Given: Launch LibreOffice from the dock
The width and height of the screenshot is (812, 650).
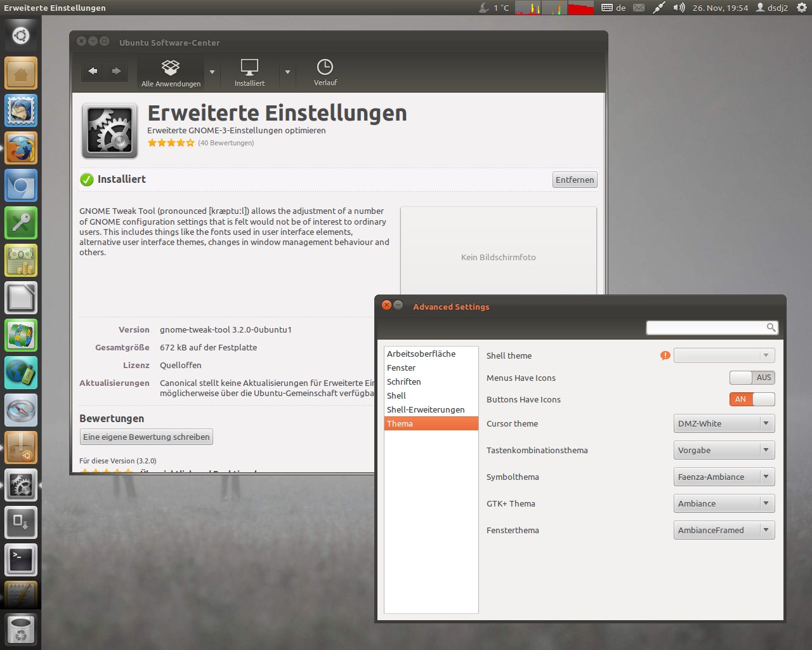Looking at the screenshot, I should pyautogui.click(x=21, y=298).
